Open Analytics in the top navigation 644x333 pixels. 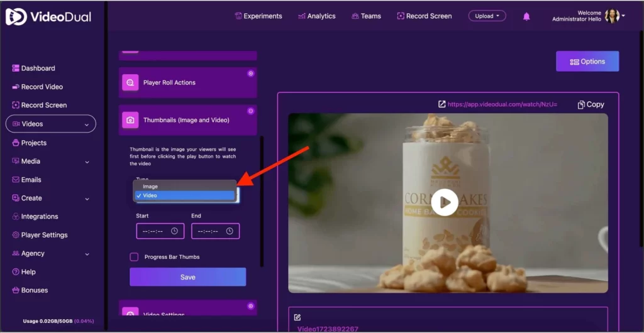pos(316,16)
